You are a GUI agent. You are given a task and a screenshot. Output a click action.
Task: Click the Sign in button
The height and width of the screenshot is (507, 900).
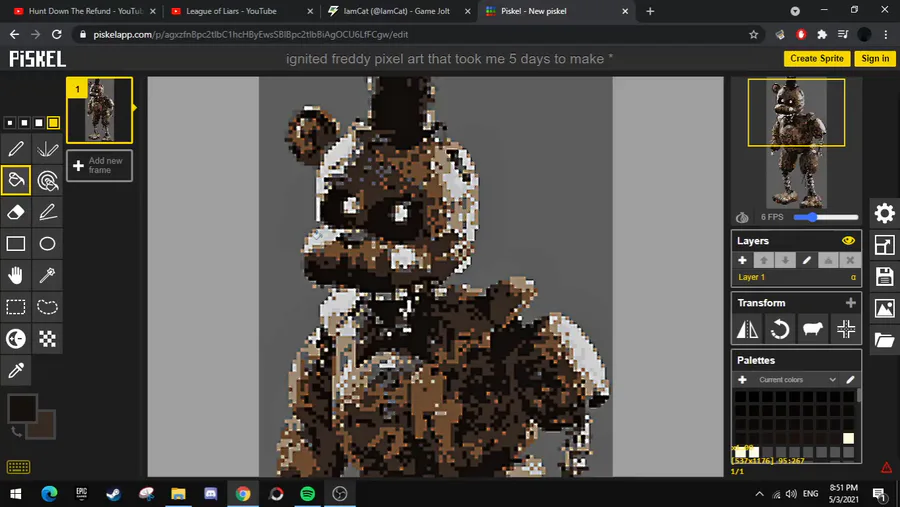tap(875, 59)
